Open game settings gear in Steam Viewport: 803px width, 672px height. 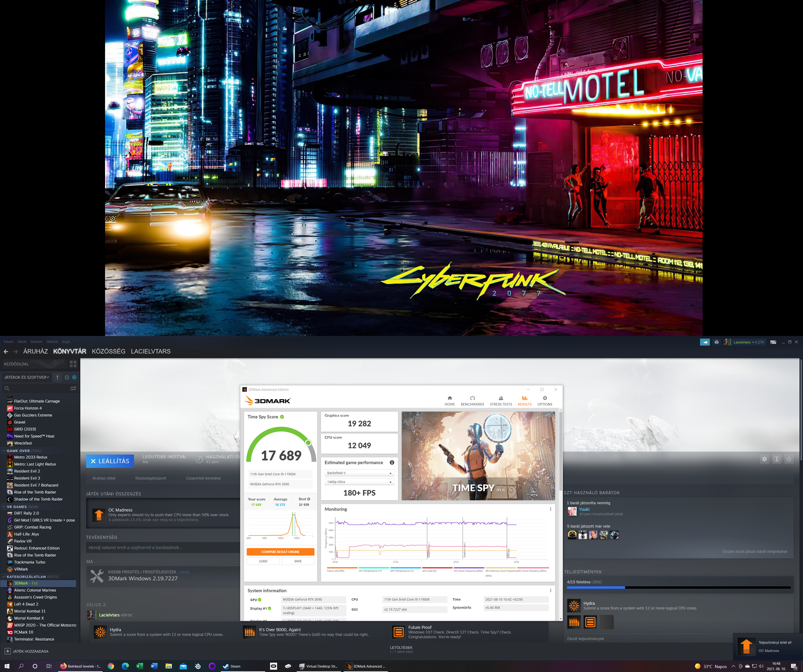[x=764, y=459]
